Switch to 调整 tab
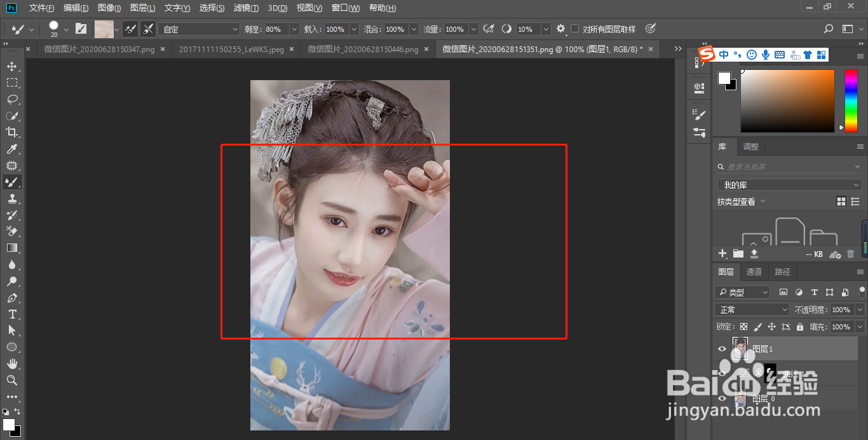Image resolution: width=868 pixels, height=440 pixels. tap(750, 146)
